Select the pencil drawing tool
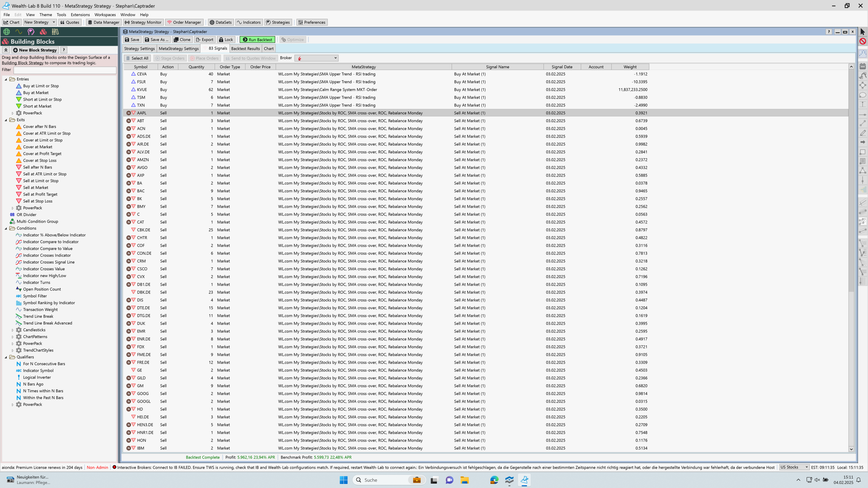Screen dimensions: 868x488 pos(863,133)
